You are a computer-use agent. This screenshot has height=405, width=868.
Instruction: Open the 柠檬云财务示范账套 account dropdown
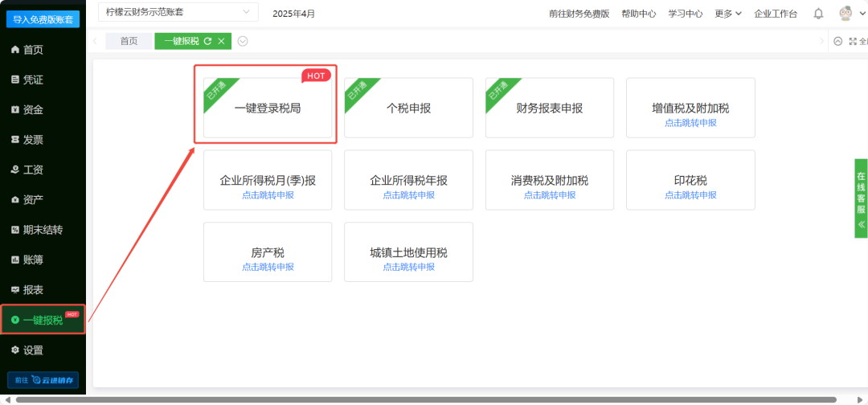pyautogui.click(x=178, y=12)
